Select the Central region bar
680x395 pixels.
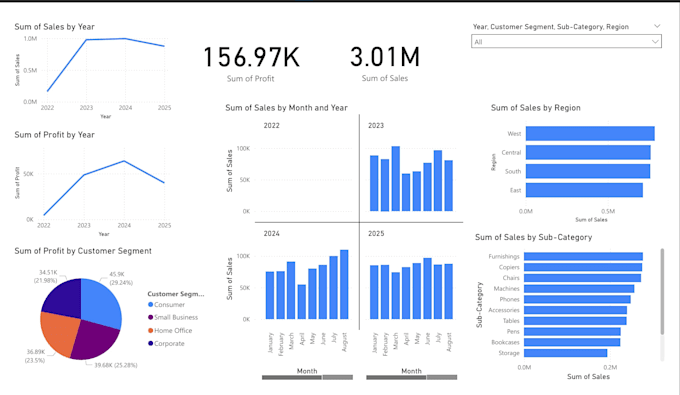tap(588, 152)
